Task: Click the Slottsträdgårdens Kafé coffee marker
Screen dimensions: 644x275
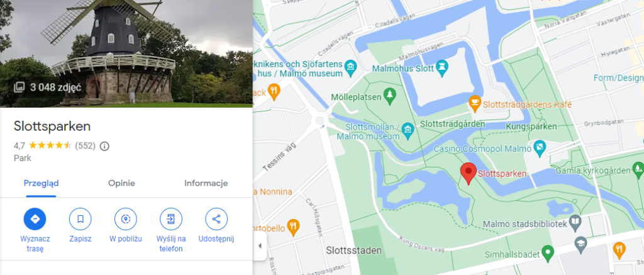Action: [x=475, y=104]
